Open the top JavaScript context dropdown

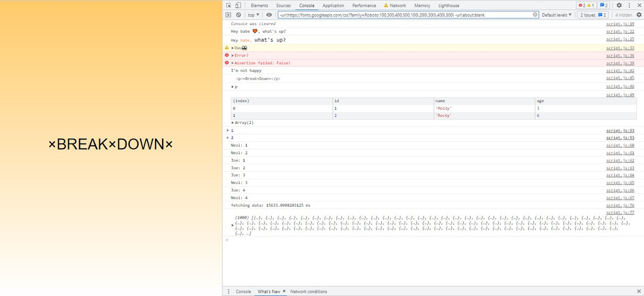254,15
